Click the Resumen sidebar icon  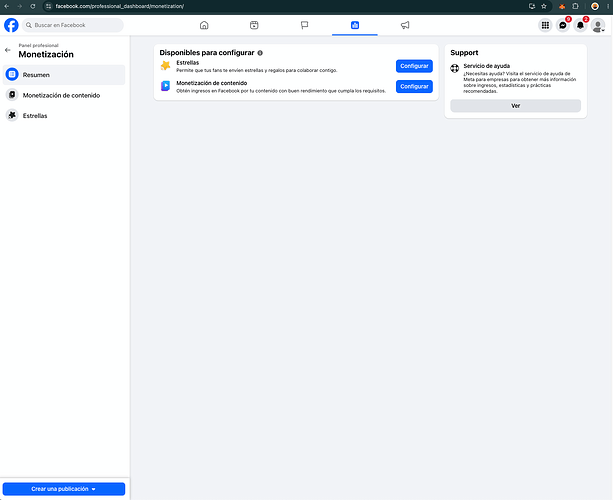12,74
